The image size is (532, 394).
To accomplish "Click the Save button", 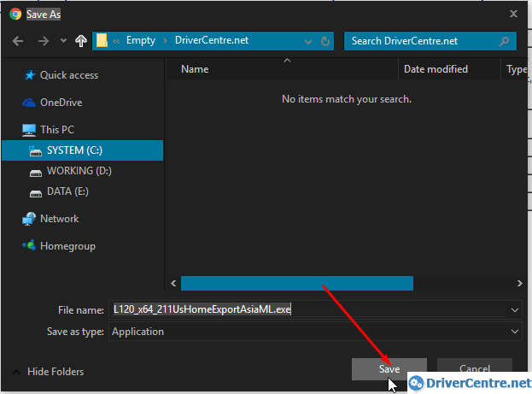I will [x=389, y=369].
